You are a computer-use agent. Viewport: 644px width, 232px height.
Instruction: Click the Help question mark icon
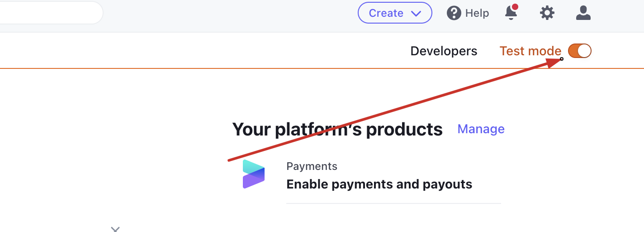pyautogui.click(x=454, y=13)
